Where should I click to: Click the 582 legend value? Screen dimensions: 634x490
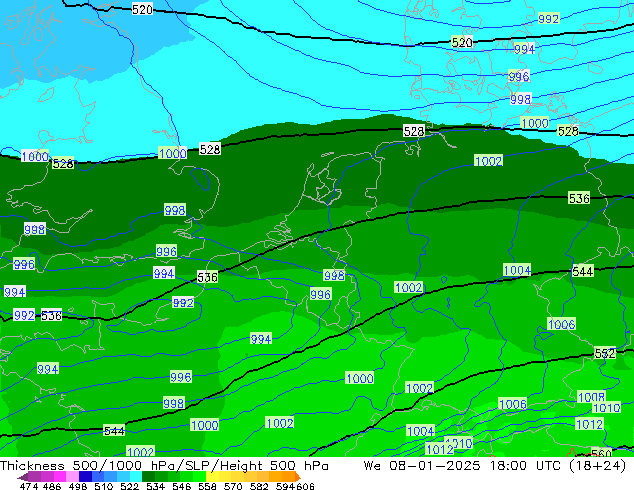(x=259, y=486)
